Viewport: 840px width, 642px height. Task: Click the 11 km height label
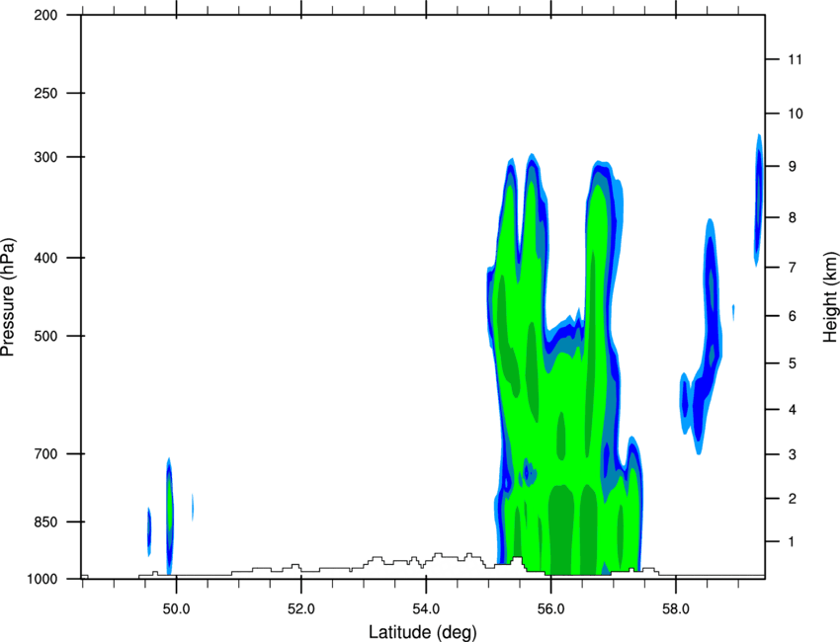pos(795,59)
